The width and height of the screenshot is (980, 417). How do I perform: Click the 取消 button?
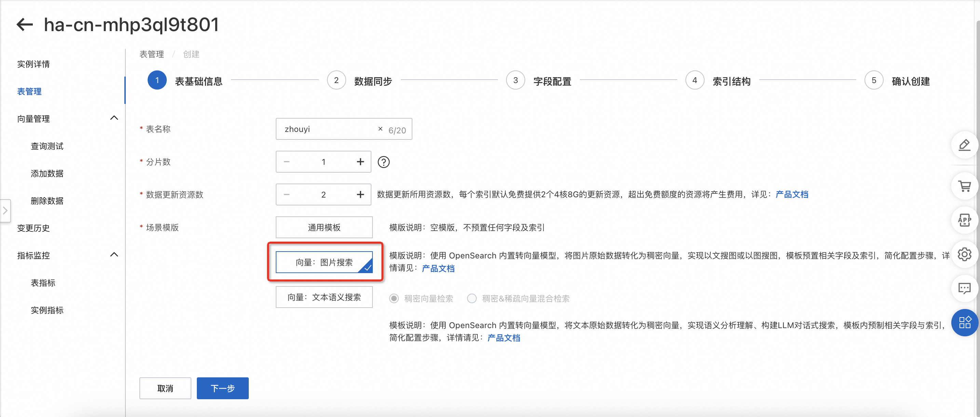pyautogui.click(x=165, y=389)
